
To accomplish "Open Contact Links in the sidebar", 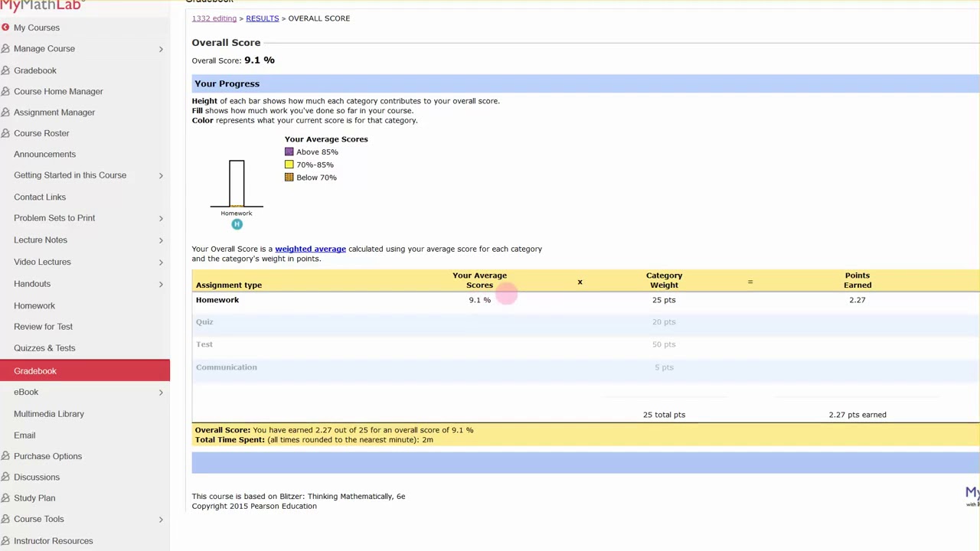I will coord(40,197).
